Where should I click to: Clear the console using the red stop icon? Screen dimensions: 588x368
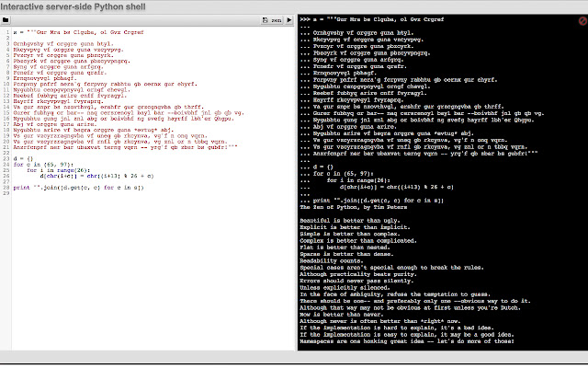582,21
